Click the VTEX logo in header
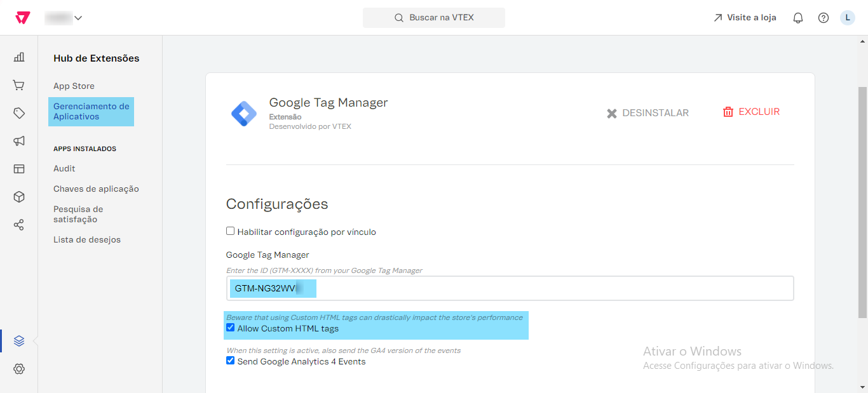868x393 pixels. (22, 18)
